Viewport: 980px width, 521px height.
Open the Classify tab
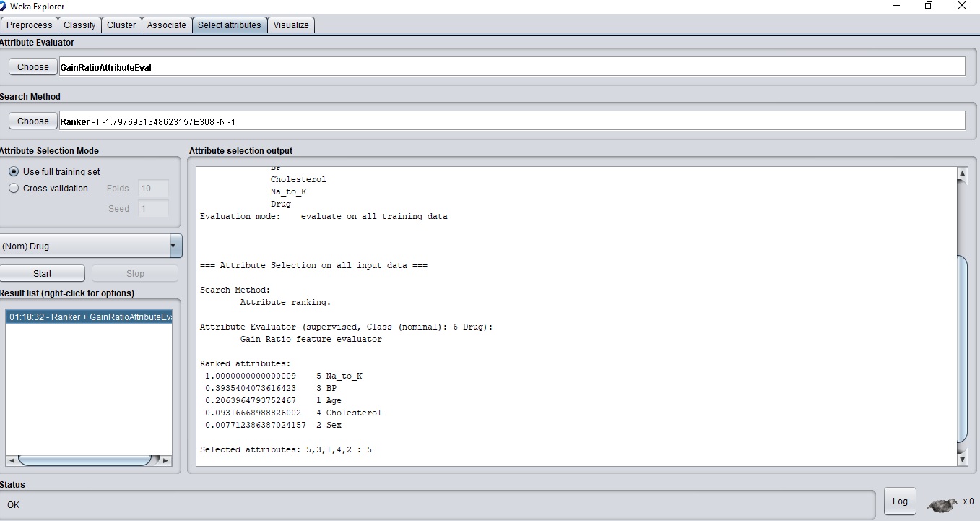pyautogui.click(x=79, y=25)
